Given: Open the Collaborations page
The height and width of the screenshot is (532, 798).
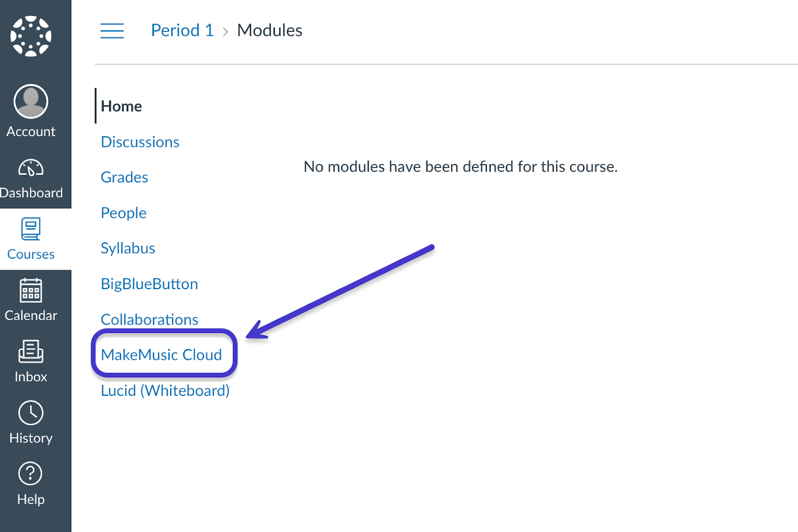Looking at the screenshot, I should [x=149, y=319].
